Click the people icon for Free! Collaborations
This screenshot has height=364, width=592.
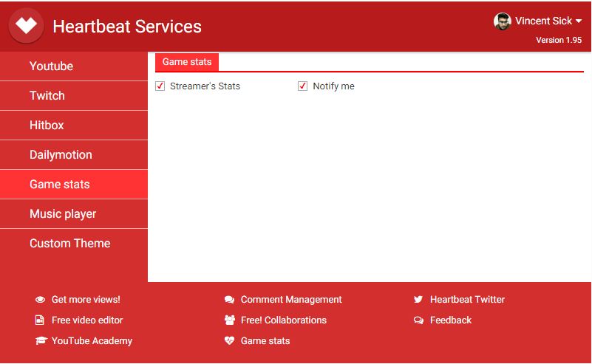coord(230,320)
